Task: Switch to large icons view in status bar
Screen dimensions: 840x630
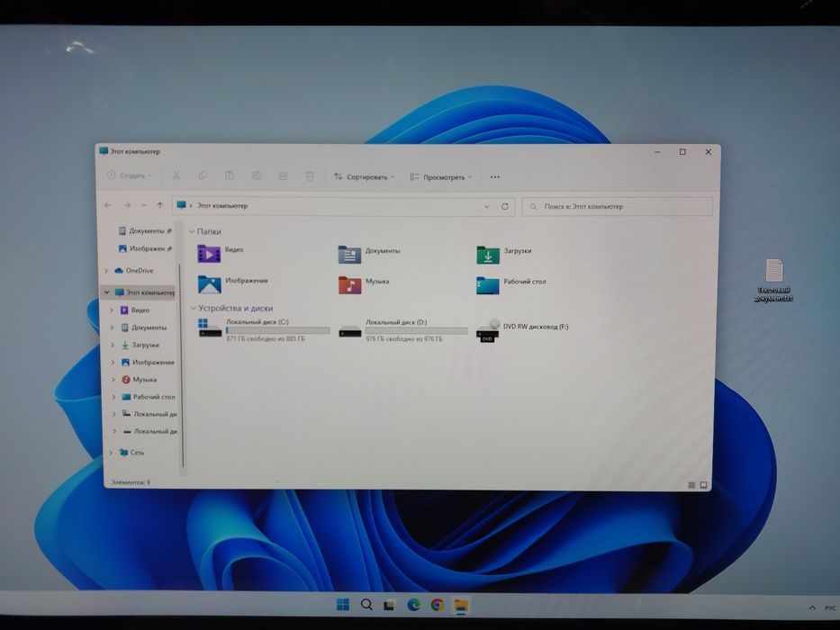Action: [703, 485]
